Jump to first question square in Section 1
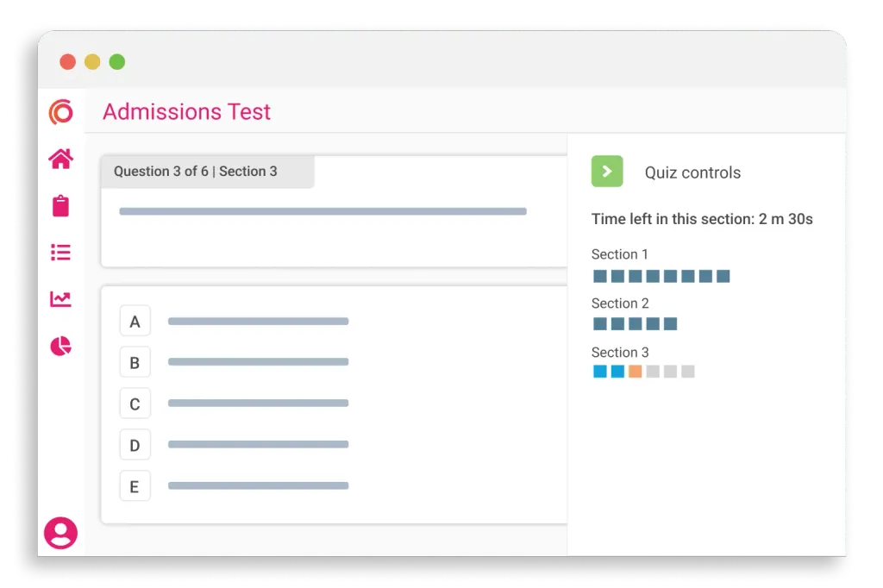The width and height of the screenshot is (883, 588). [x=600, y=277]
